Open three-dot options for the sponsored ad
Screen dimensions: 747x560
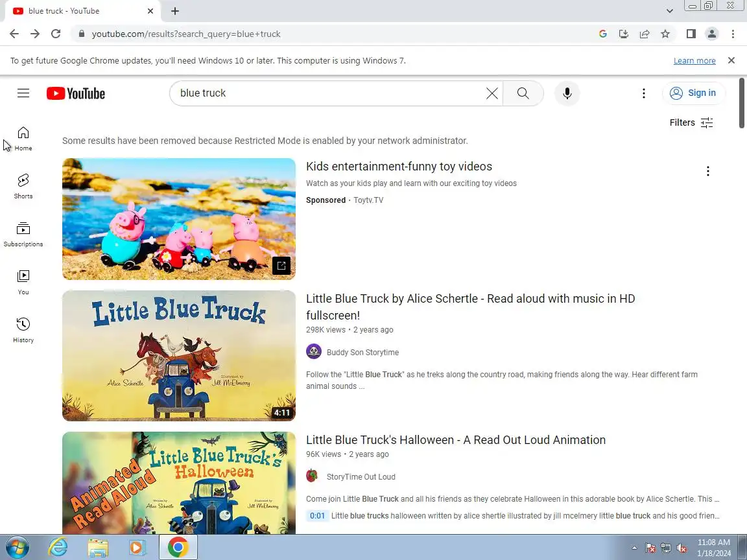708,171
